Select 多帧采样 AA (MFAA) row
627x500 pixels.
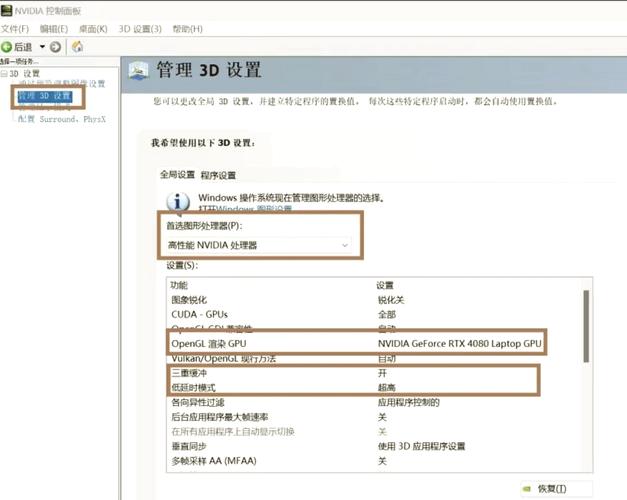pos(375,461)
